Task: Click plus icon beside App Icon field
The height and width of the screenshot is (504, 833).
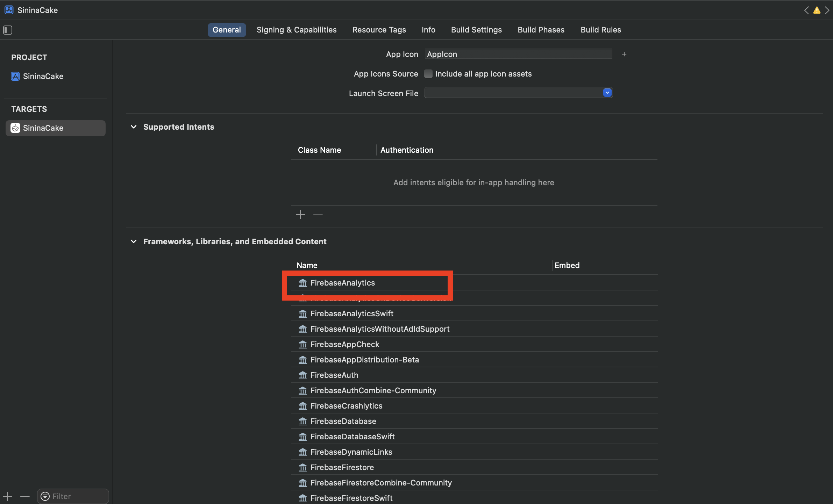Action: click(624, 54)
